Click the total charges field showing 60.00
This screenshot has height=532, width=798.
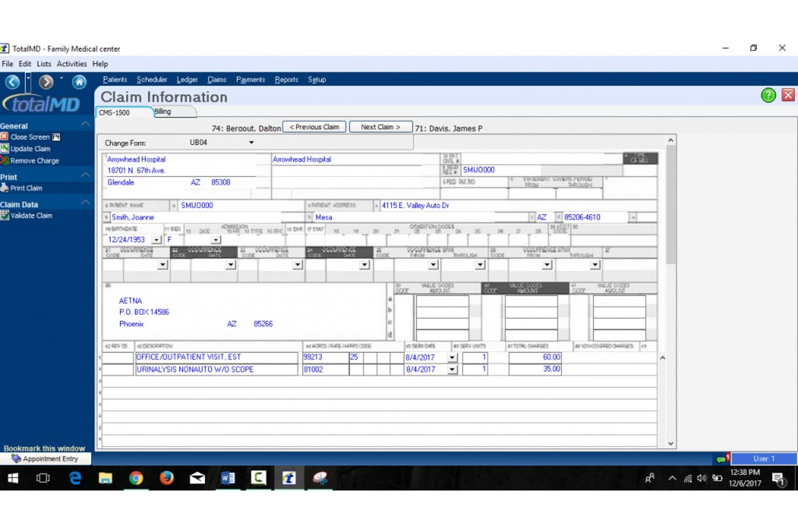[x=535, y=357]
